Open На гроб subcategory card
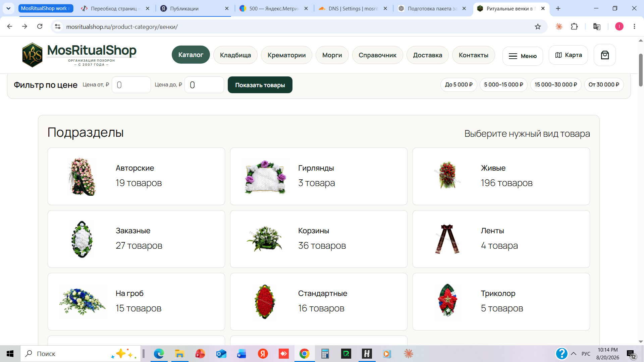 coord(136,302)
